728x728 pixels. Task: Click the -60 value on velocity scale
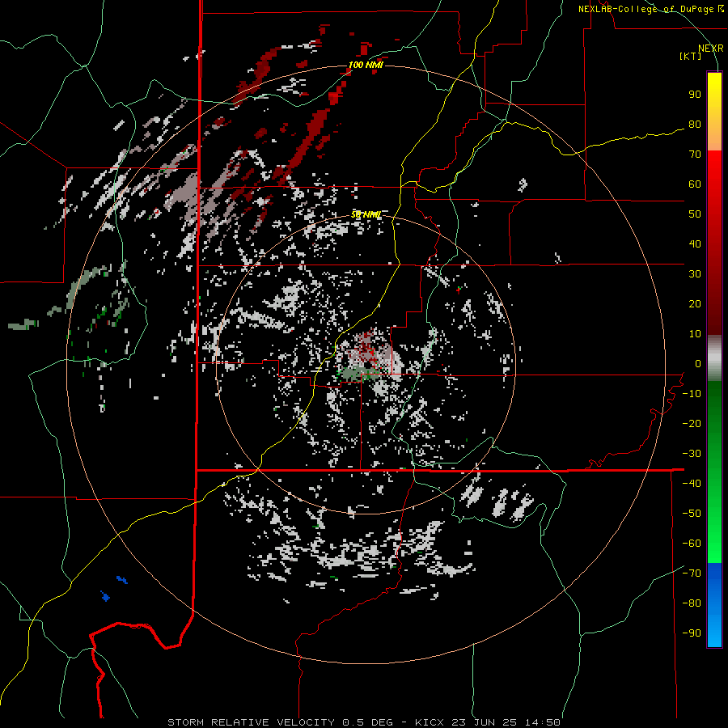coord(692,544)
